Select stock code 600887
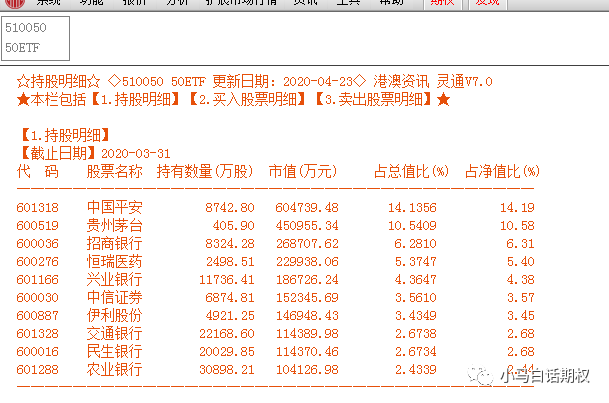 tap(38, 316)
